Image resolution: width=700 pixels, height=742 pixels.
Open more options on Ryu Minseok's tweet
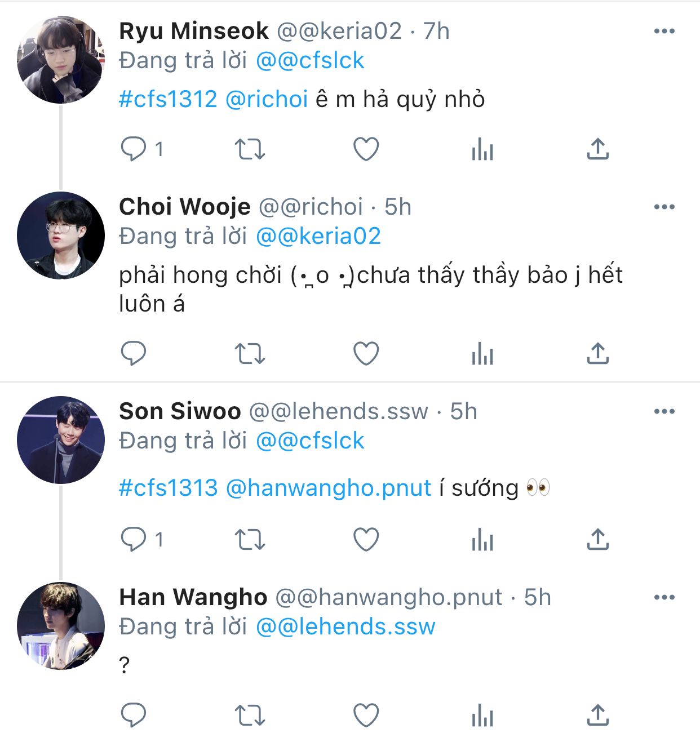point(664,32)
